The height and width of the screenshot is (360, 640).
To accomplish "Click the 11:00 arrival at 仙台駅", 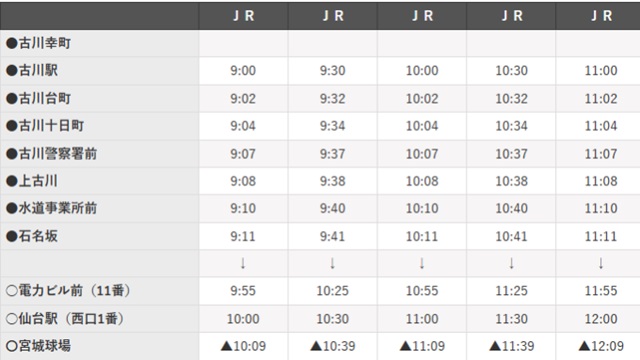I will point(422,318).
